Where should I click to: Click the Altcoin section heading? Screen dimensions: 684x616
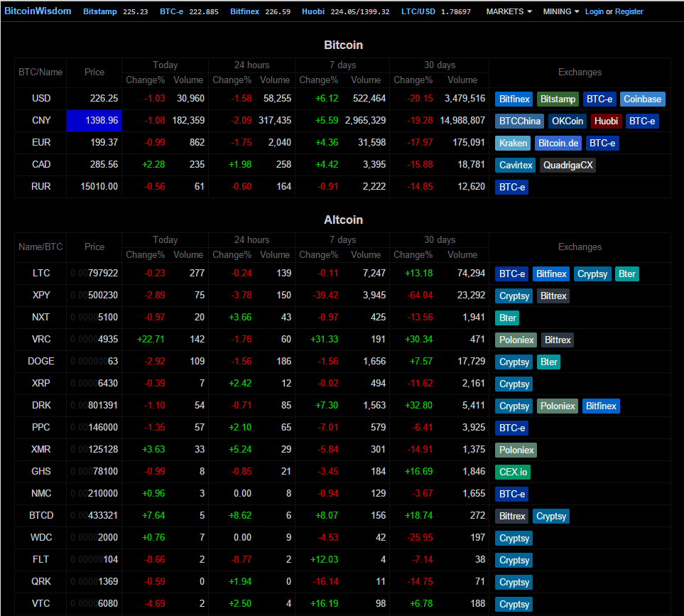pyautogui.click(x=343, y=220)
